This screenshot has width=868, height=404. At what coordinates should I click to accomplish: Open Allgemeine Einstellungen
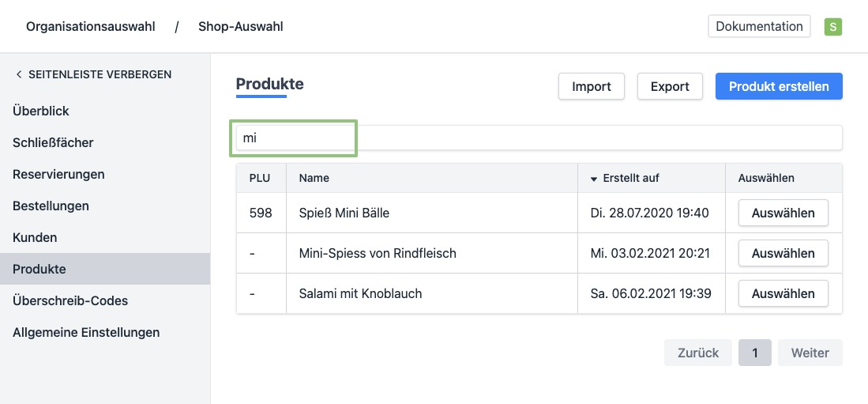[x=86, y=332]
